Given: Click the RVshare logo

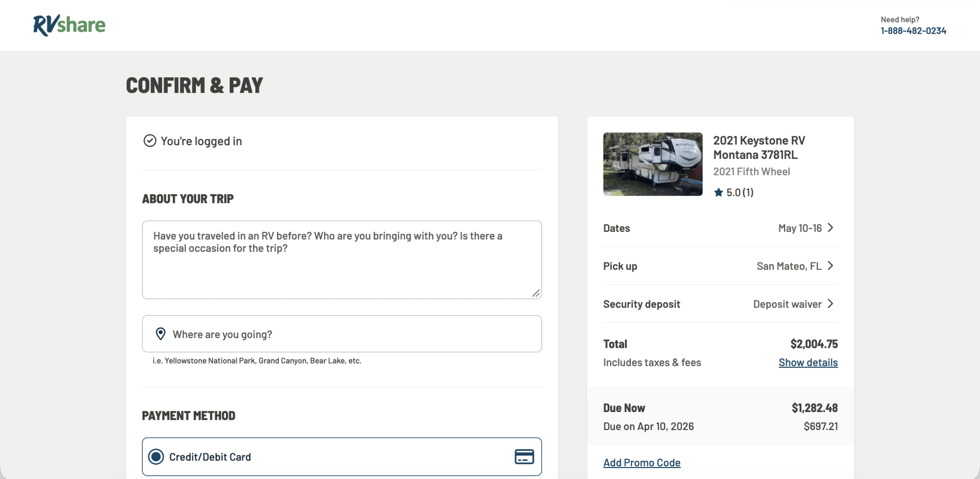Looking at the screenshot, I should tap(69, 25).
